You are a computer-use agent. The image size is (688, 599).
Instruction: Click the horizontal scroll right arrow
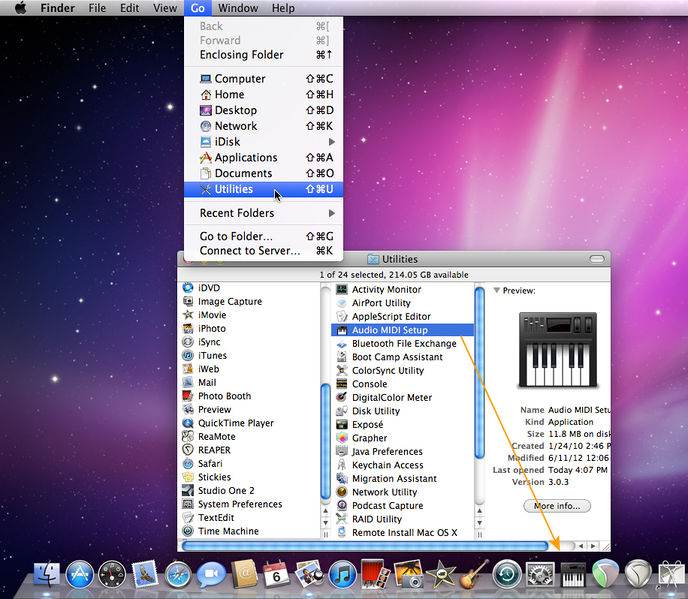(593, 546)
